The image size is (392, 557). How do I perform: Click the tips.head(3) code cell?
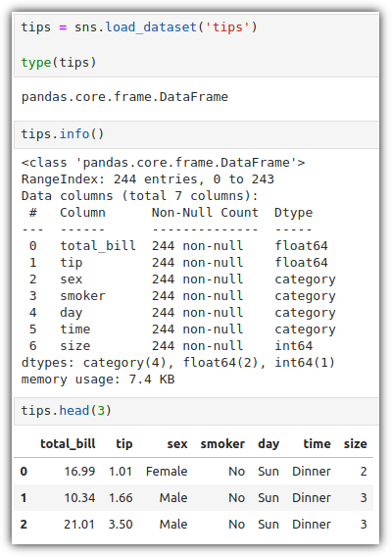[196, 411]
